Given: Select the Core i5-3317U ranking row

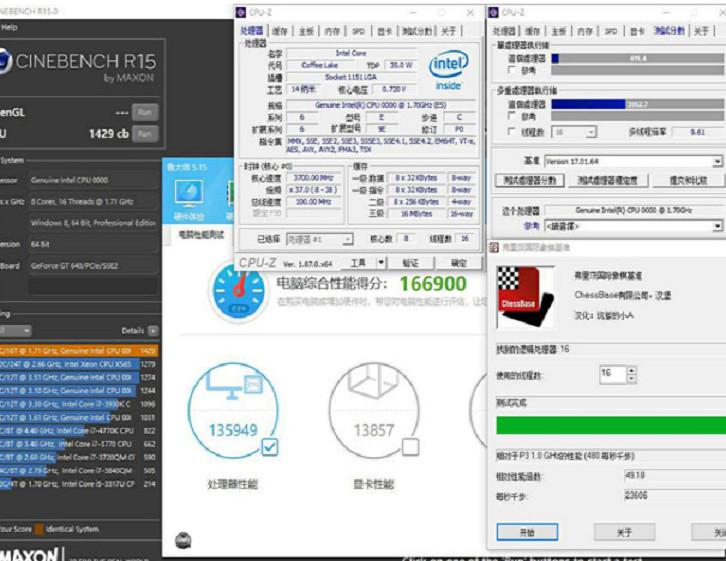Looking at the screenshot, I should pyautogui.click(x=79, y=484).
